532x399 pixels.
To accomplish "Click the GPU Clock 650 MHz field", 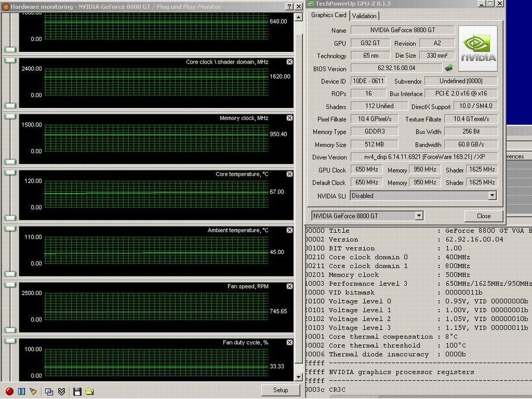I will [366, 169].
